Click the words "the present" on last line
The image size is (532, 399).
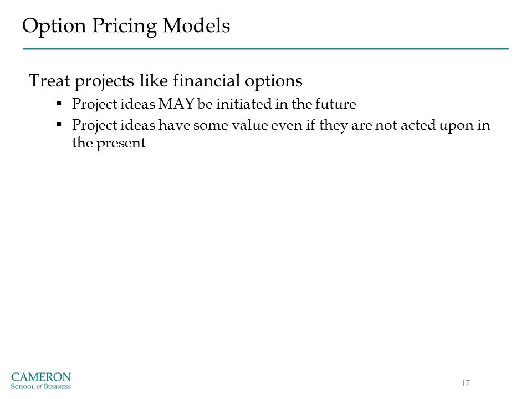[x=109, y=143]
